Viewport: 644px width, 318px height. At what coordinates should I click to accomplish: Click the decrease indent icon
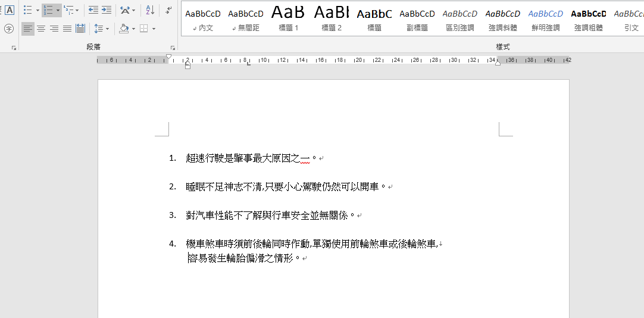tap(93, 10)
